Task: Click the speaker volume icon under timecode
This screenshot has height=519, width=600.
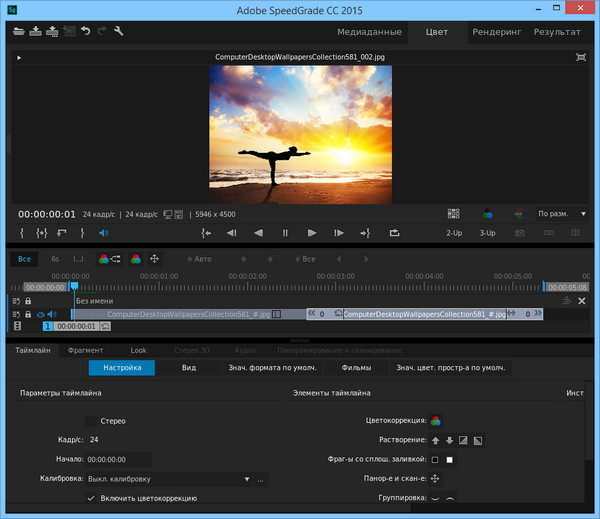Action: coord(102,233)
